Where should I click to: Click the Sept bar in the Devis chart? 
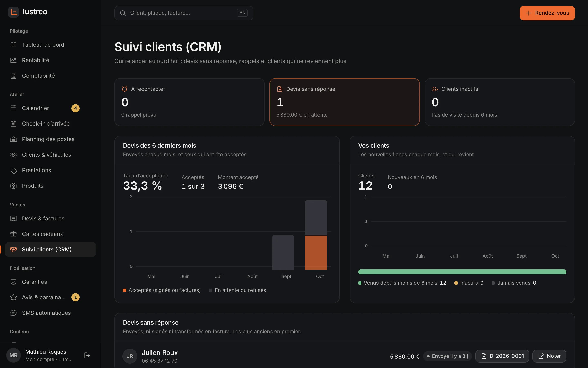(283, 252)
